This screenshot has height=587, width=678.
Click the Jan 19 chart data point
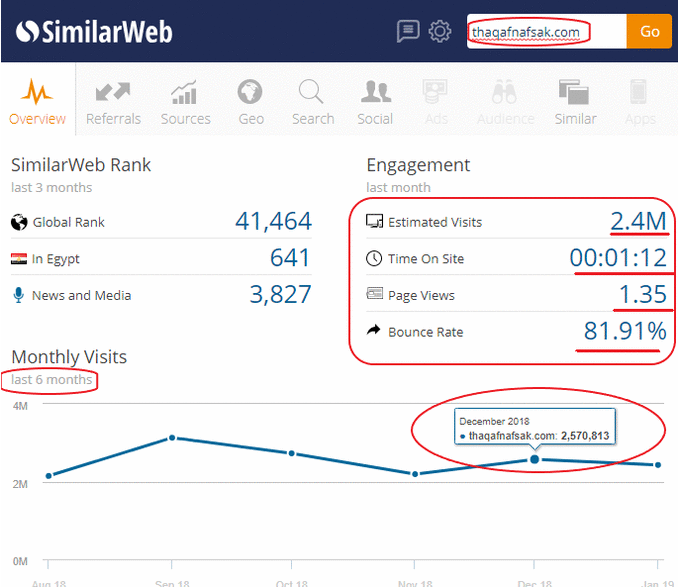coord(658,465)
